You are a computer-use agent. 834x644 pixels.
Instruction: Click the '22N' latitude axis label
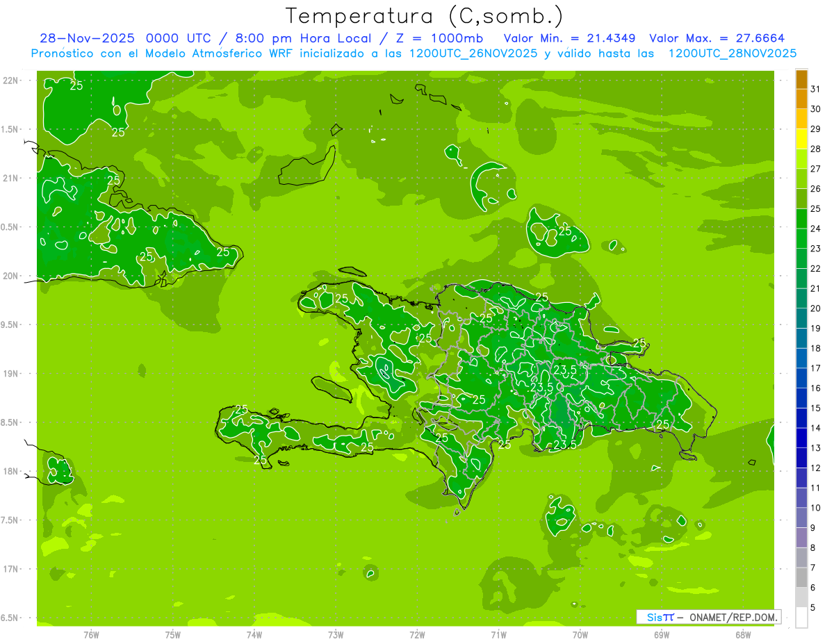click(10, 80)
